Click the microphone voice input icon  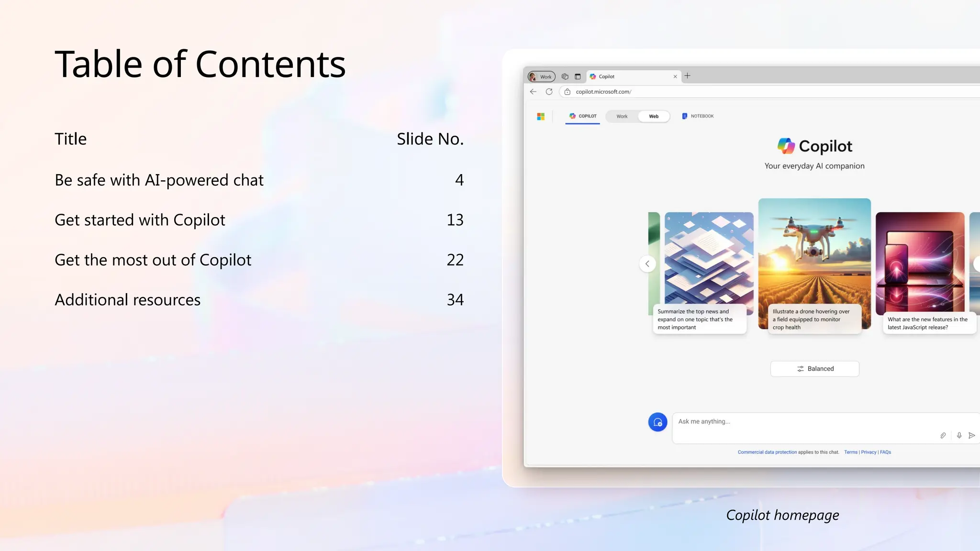tap(959, 435)
